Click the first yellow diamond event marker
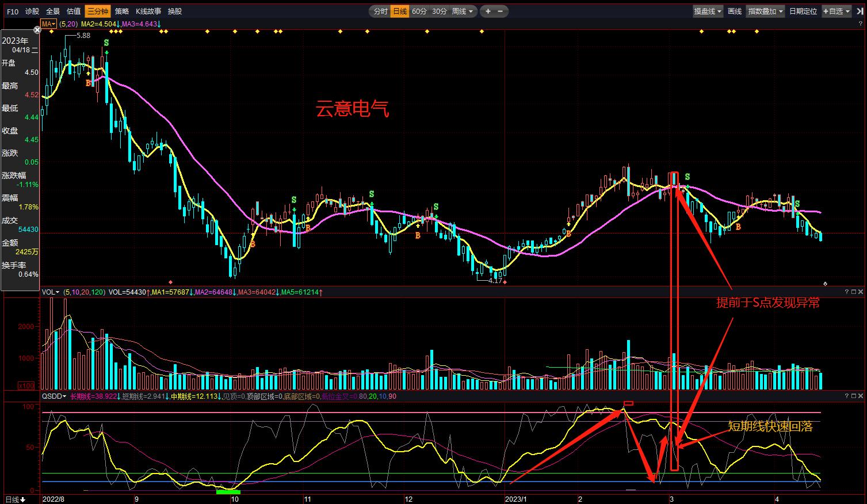 (x=51, y=32)
